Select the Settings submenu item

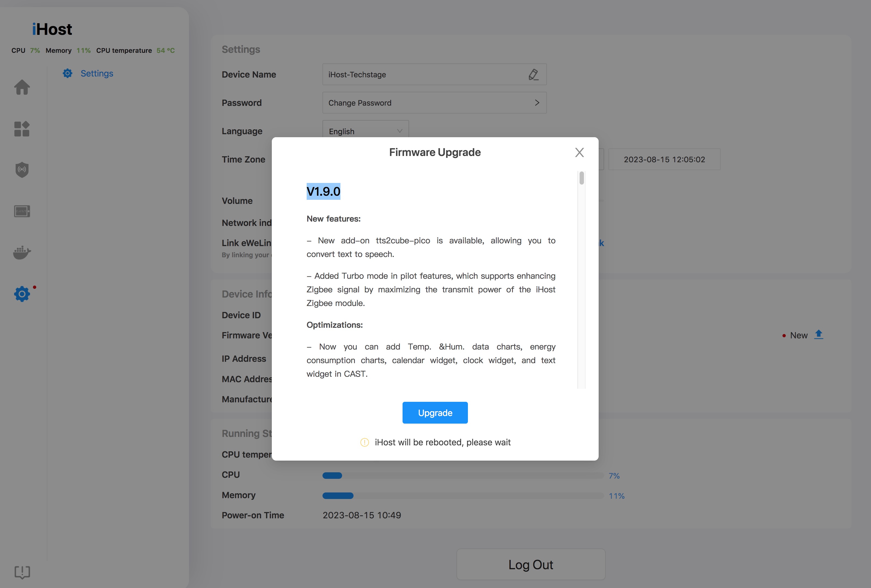[x=96, y=73]
